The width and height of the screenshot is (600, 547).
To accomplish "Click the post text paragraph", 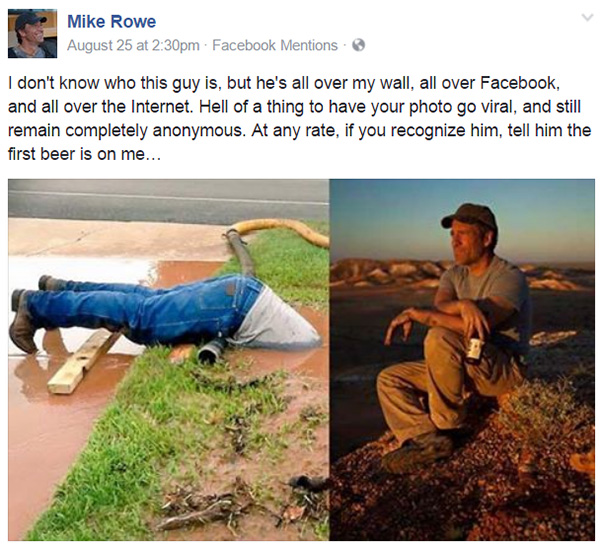I will (x=300, y=119).
